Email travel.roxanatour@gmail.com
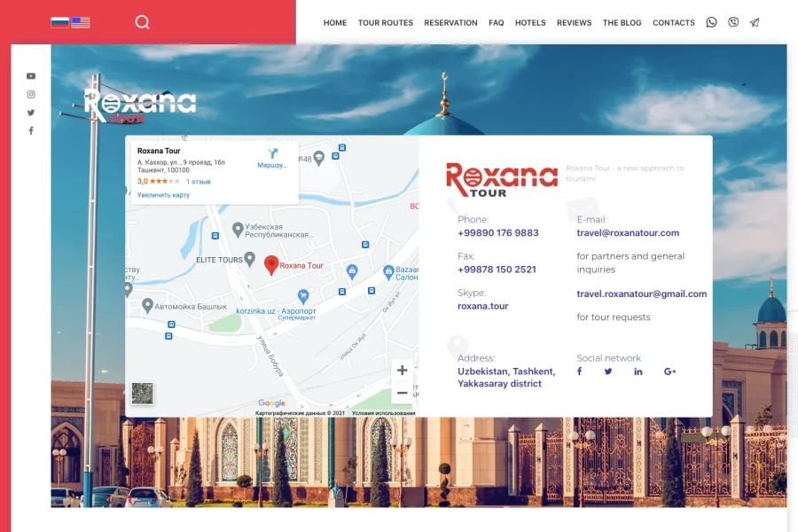 641,293
